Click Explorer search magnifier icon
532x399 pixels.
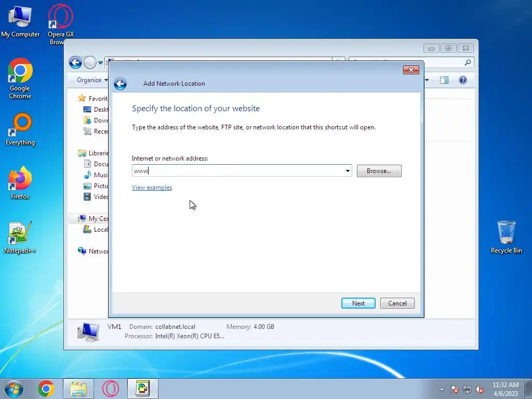(468, 62)
